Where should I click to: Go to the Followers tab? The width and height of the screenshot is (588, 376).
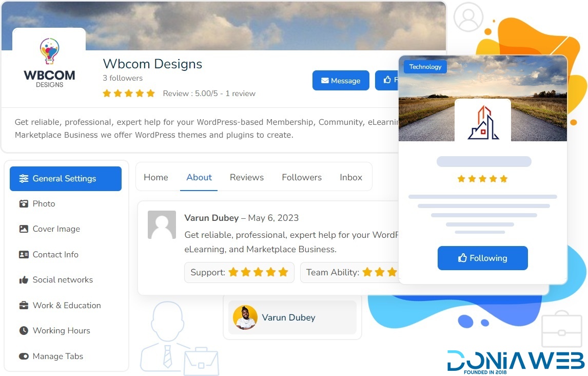(302, 177)
